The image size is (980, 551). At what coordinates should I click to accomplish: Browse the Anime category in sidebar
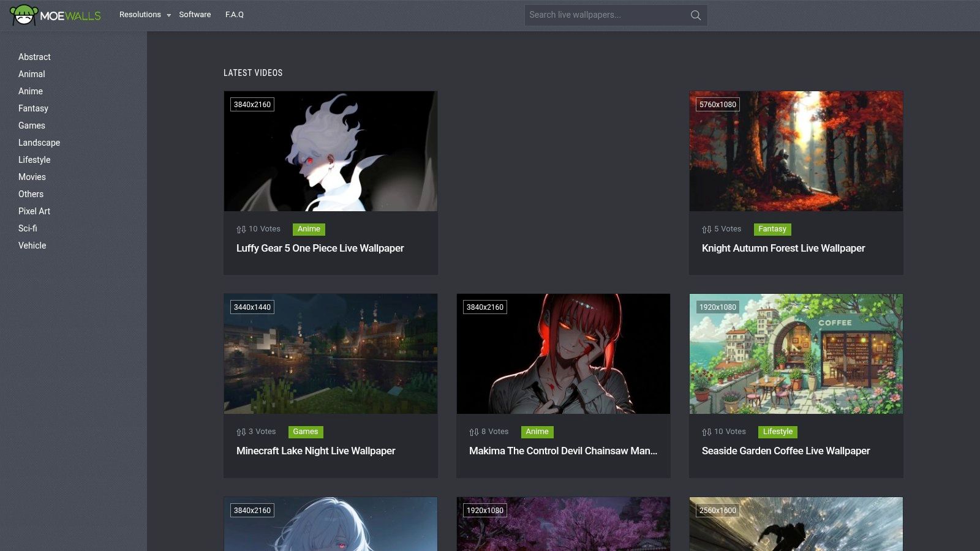pyautogui.click(x=31, y=91)
